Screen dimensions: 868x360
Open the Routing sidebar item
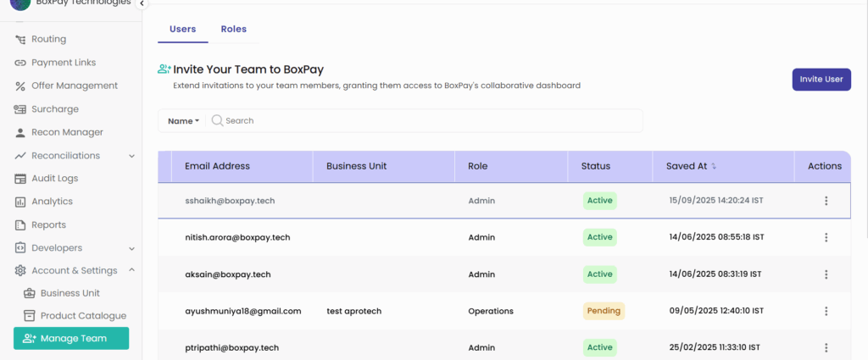coord(48,39)
